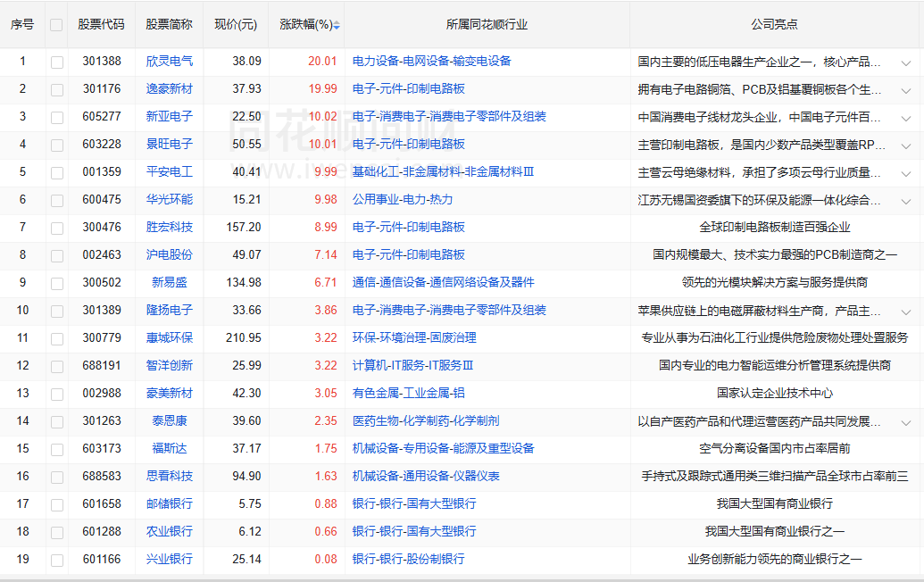Open industry link 医药生物-化学制药-化学制剂
The width and height of the screenshot is (924, 582).
click(x=426, y=420)
